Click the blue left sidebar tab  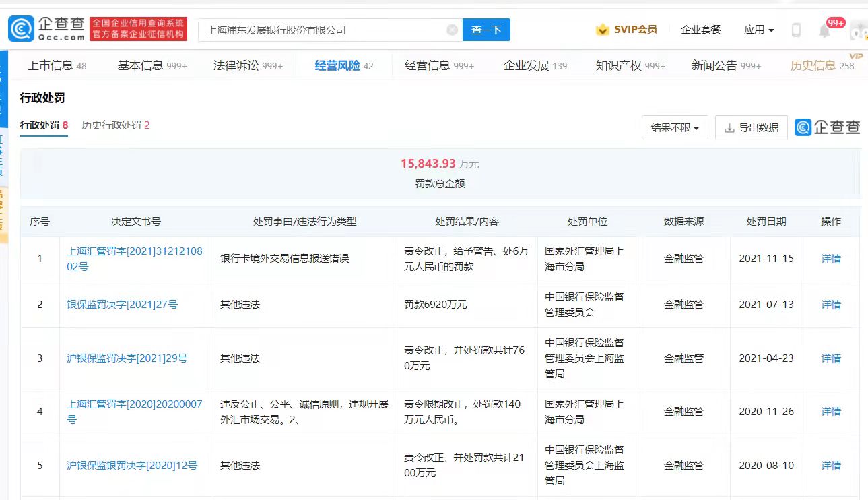(3, 88)
